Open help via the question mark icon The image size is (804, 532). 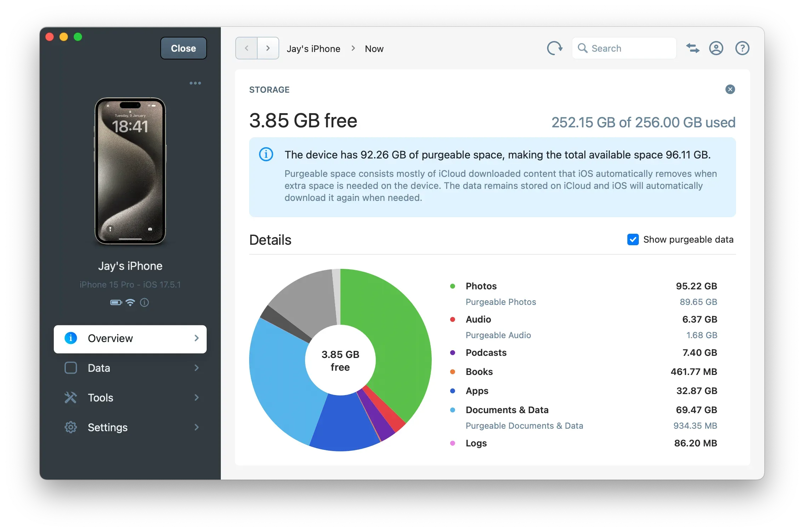pos(742,48)
